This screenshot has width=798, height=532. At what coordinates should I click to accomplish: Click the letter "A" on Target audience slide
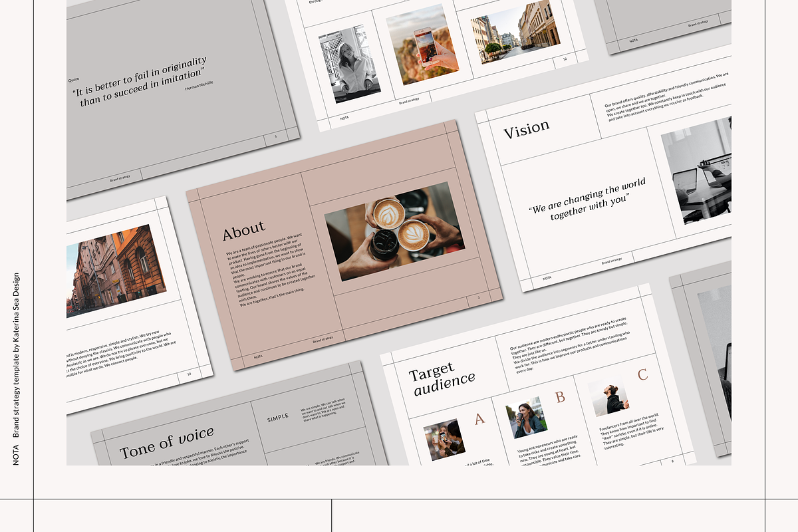[479, 418]
